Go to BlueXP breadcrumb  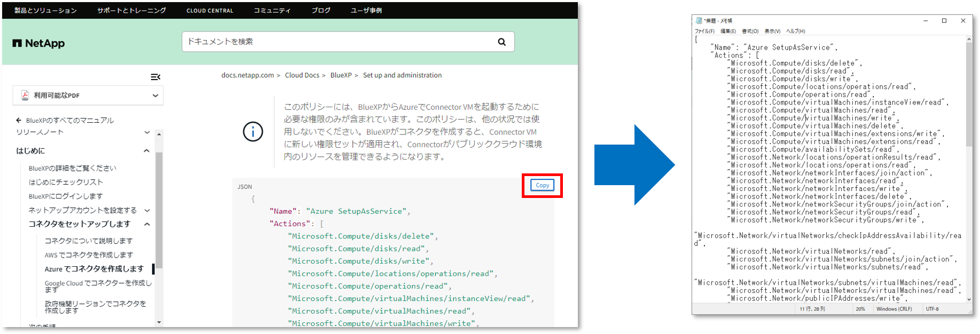click(x=341, y=75)
